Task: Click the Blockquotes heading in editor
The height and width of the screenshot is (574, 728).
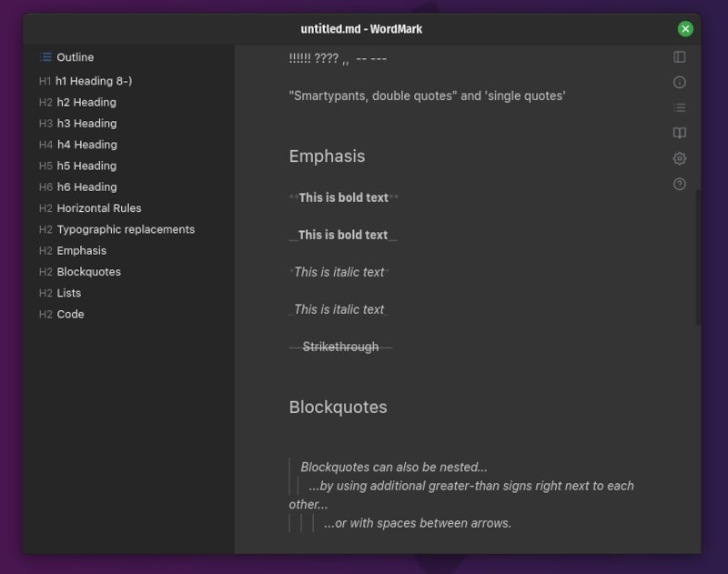Action: click(338, 407)
